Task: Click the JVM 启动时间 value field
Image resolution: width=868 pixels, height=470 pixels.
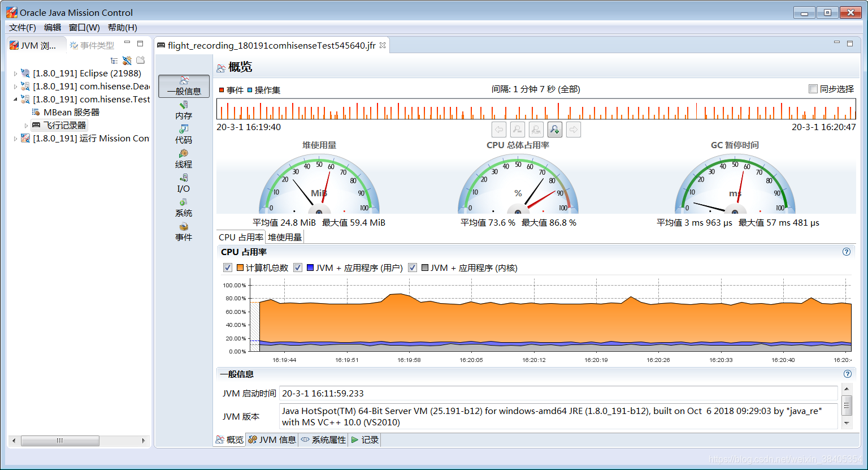Action: pyautogui.click(x=559, y=393)
